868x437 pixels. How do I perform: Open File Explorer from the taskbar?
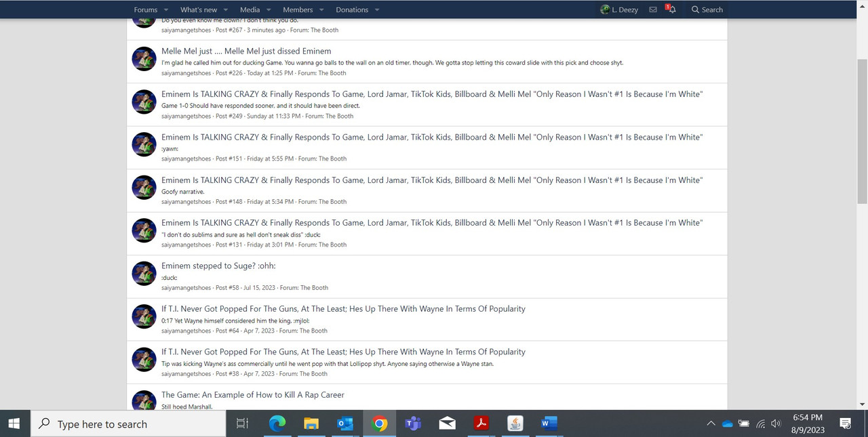[x=311, y=423]
